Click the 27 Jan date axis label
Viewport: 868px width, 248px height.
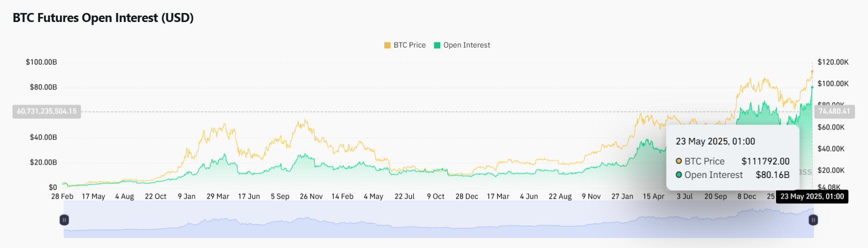tap(622, 196)
